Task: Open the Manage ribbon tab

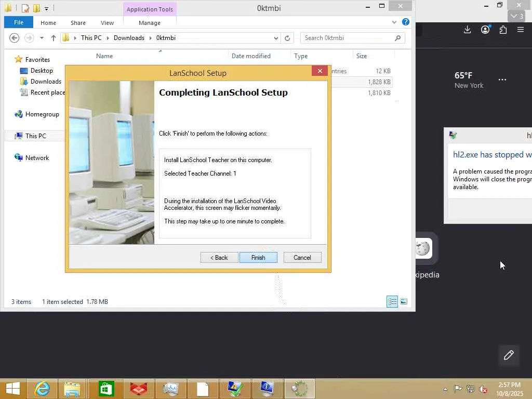Action: [x=150, y=23]
